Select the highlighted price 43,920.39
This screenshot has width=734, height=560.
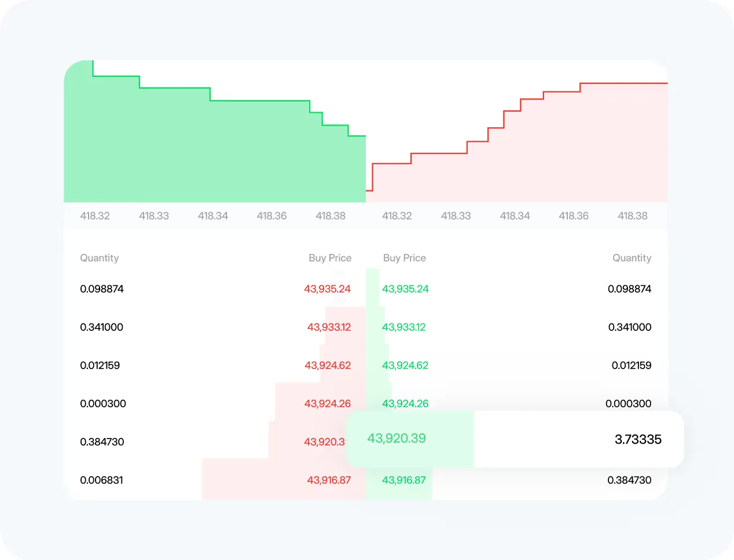397,439
